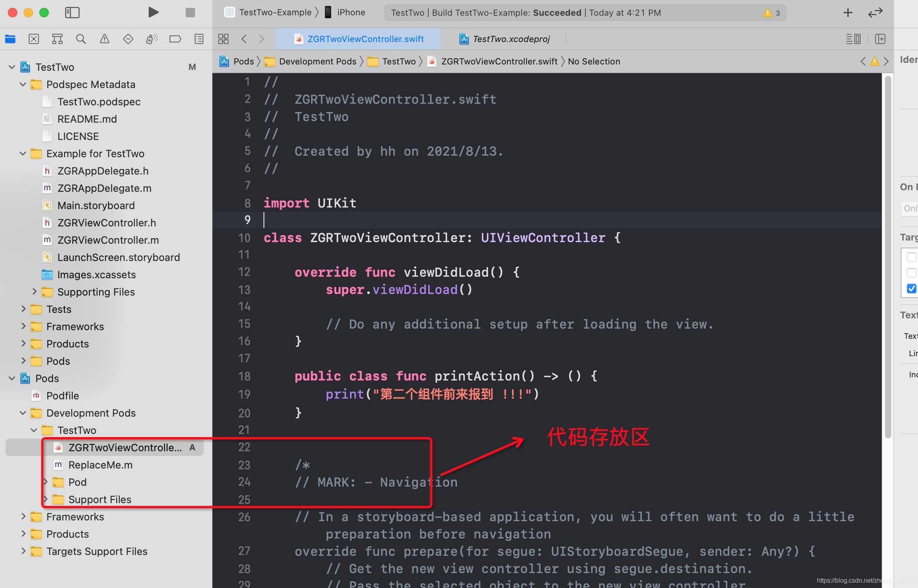Click the Stop button in toolbar
The image size is (918, 588).
tap(190, 13)
